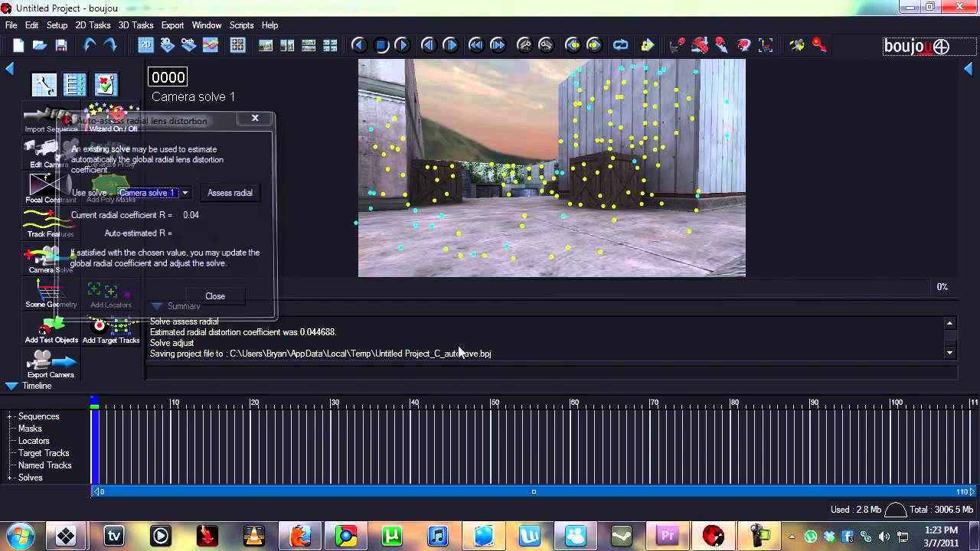Click Export Camera tool
Screen dimensions: 980x551
tap(51, 364)
